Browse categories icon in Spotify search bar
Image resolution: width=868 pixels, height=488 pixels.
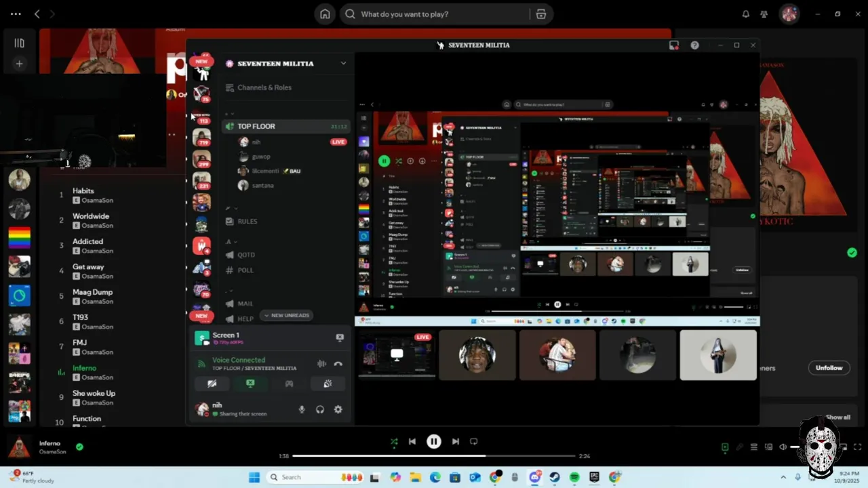pos(540,14)
